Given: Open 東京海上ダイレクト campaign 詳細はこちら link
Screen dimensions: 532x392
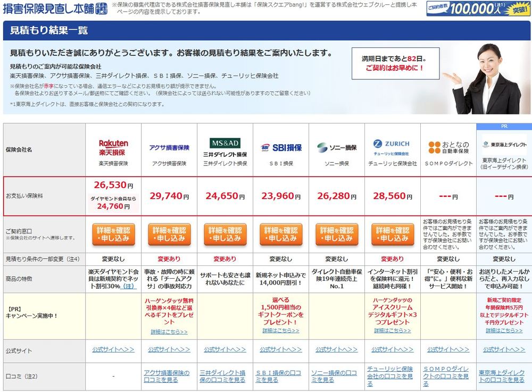Looking at the screenshot, I should [504, 330].
